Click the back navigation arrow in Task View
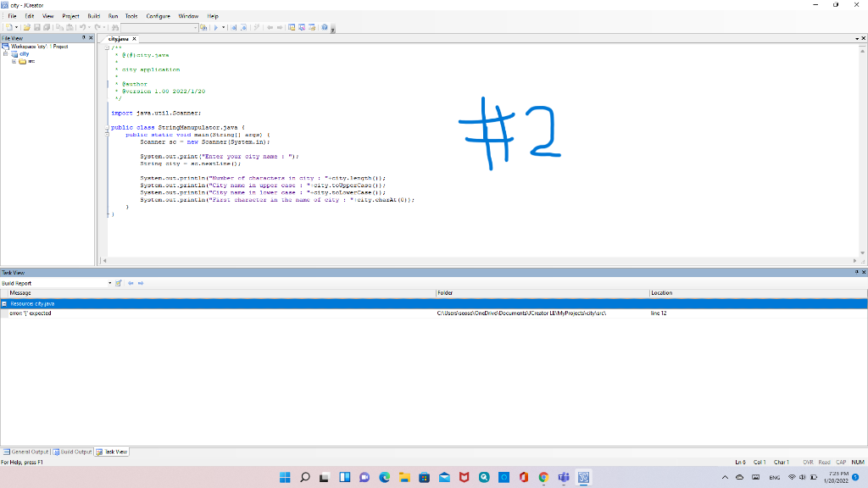Screen dimensions: 868x488 click(131, 283)
